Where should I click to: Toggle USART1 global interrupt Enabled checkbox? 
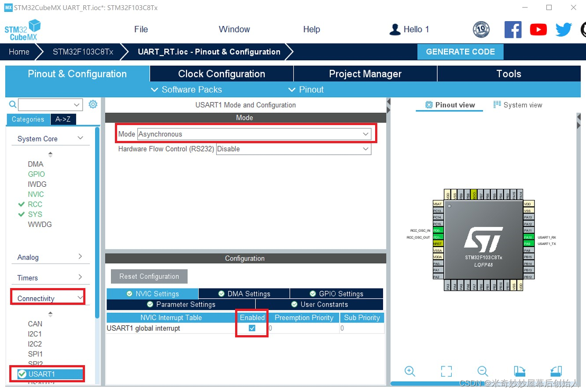[252, 328]
